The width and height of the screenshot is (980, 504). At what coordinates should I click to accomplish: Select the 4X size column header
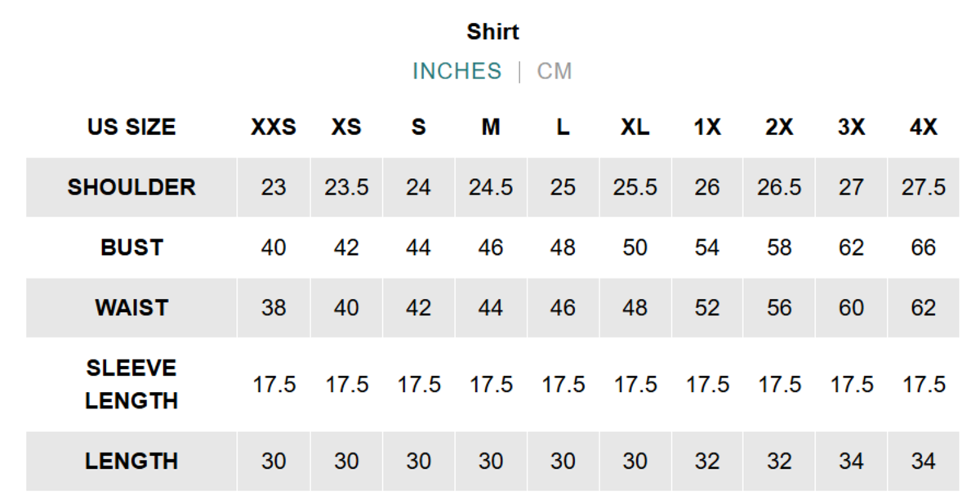(x=924, y=127)
